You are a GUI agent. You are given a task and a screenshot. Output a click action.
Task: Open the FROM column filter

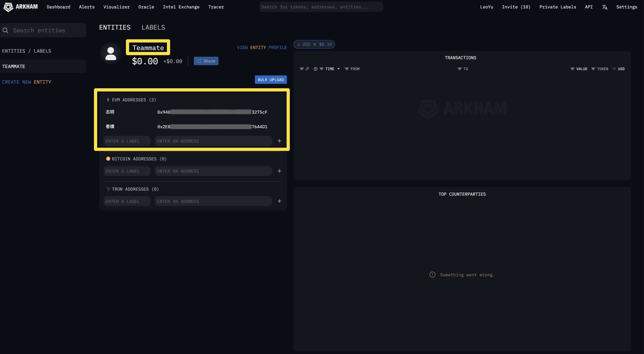pyautogui.click(x=347, y=69)
